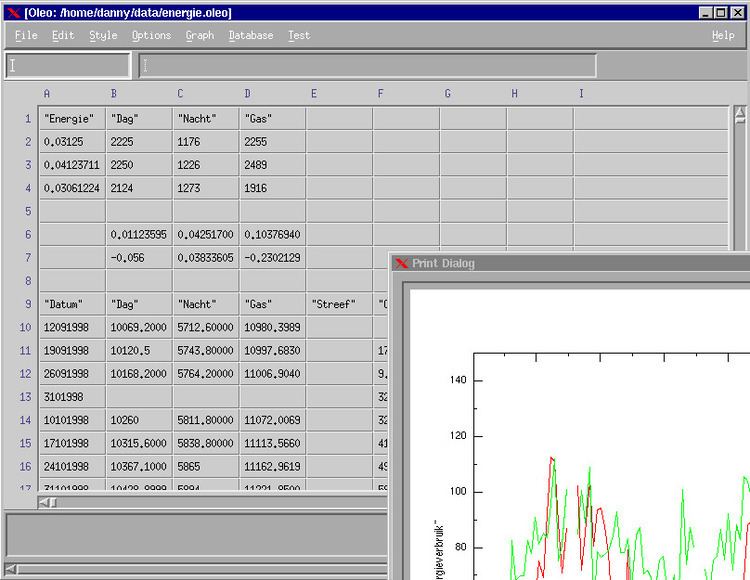Select the cell with value -0.2302129
The width and height of the screenshot is (750, 580).
click(x=272, y=257)
